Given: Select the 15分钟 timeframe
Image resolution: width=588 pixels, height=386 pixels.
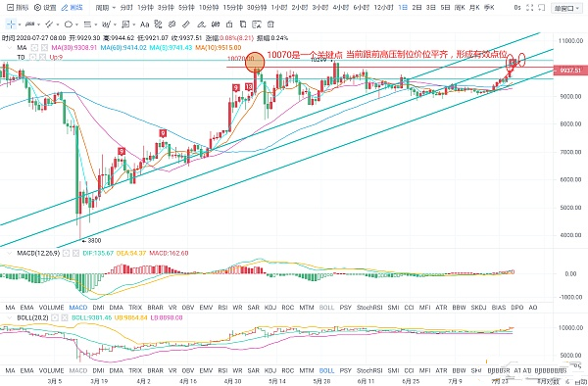Looking at the screenshot, I should [232, 7].
